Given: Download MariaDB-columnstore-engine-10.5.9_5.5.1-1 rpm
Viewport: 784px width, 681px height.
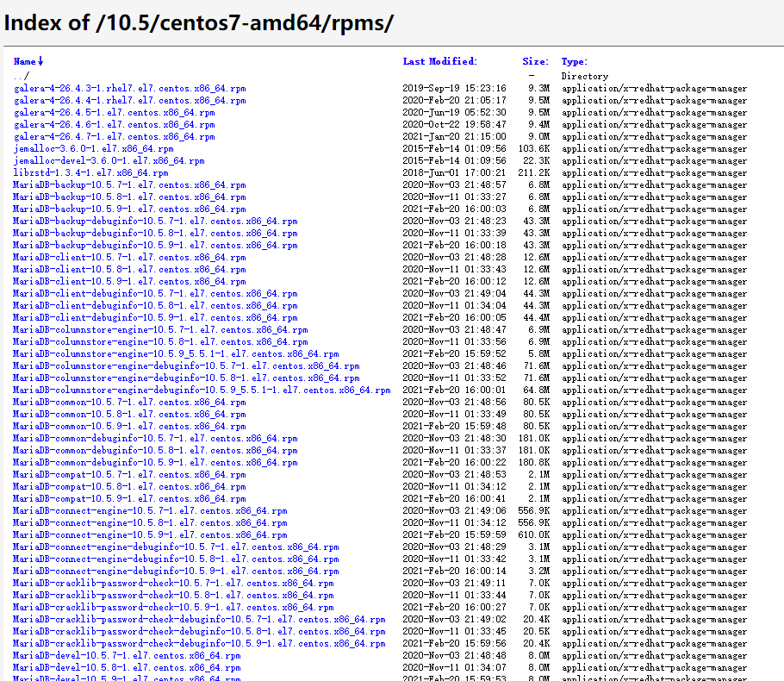Looking at the screenshot, I should [x=176, y=353].
